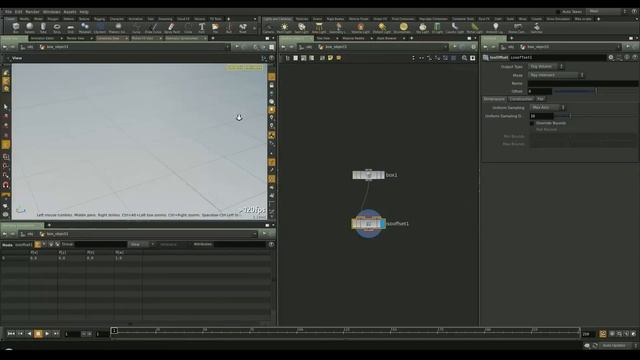Select the viewport Select tool arrow
Screen dimensions: 640x360
pos(6,107)
